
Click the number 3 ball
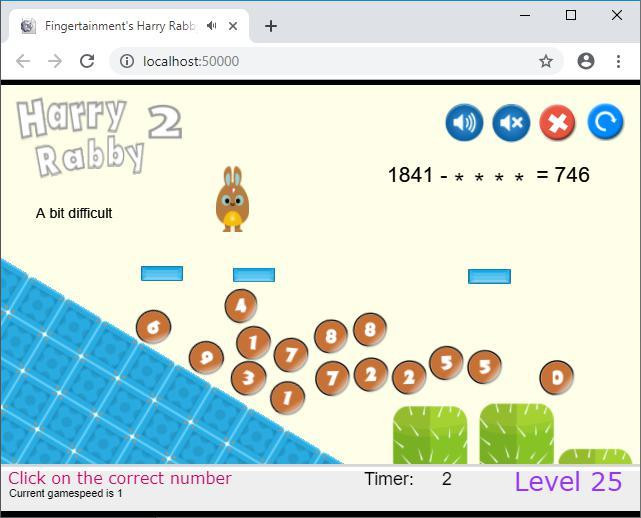point(249,378)
